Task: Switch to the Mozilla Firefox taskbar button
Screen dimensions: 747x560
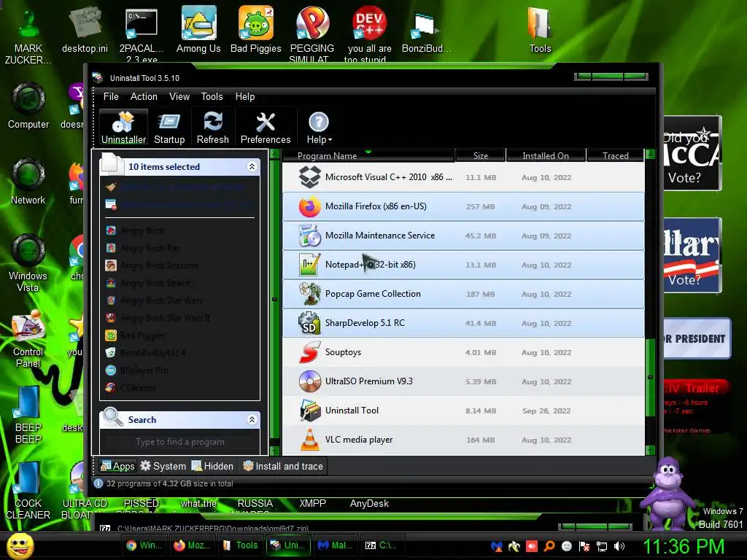Action: click(192, 545)
